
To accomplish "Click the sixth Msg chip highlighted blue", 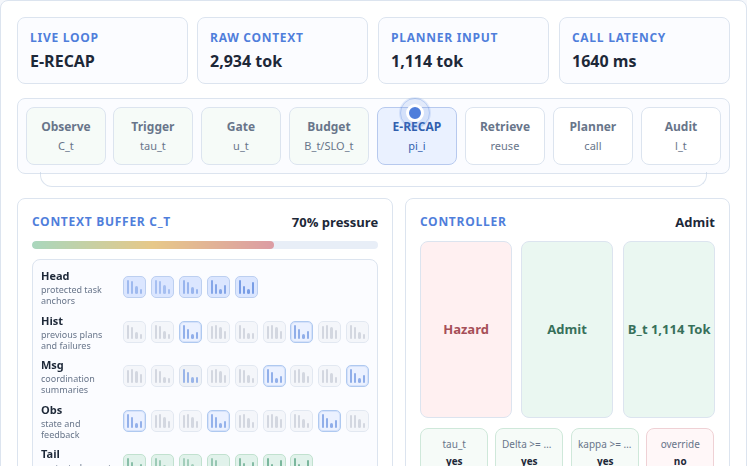I will click(274, 376).
